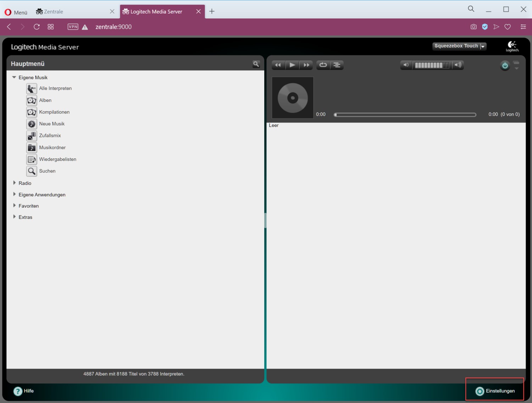Open the Neue Musik icon
The height and width of the screenshot is (403, 532).
click(x=32, y=124)
